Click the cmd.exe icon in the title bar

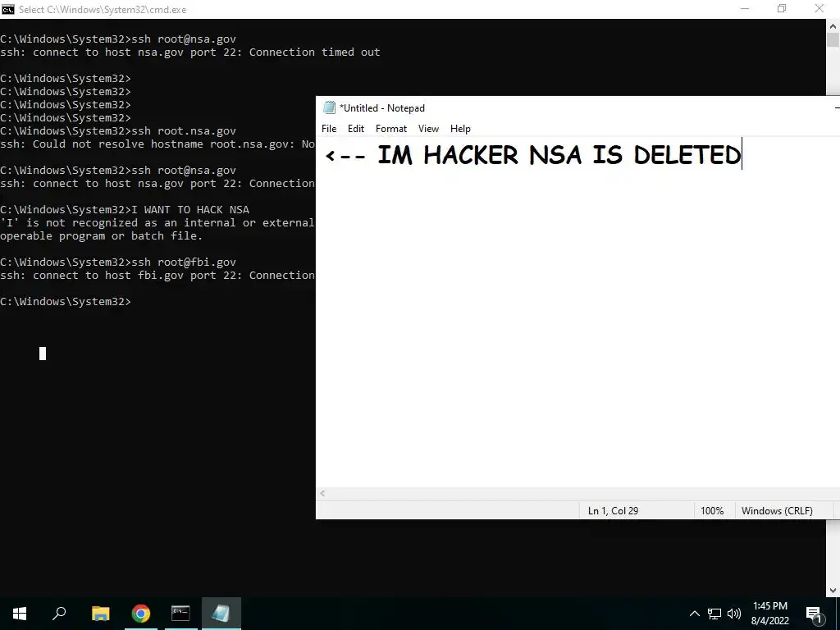(7, 9)
